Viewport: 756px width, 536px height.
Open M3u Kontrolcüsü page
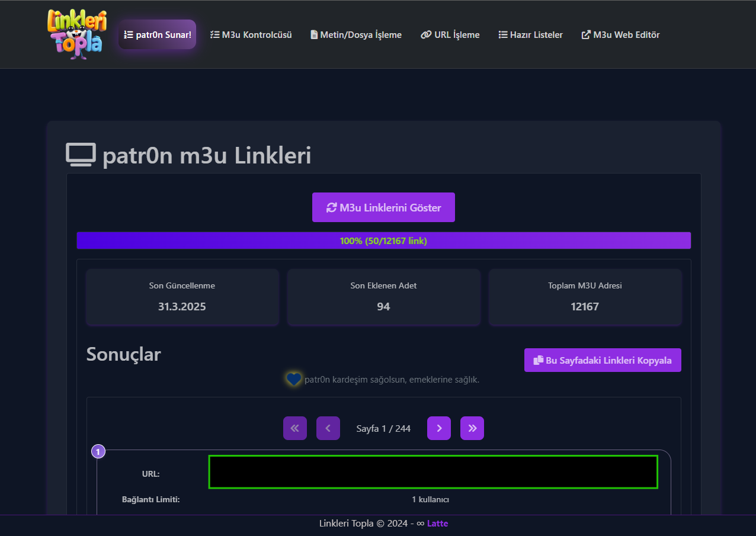[x=251, y=35]
